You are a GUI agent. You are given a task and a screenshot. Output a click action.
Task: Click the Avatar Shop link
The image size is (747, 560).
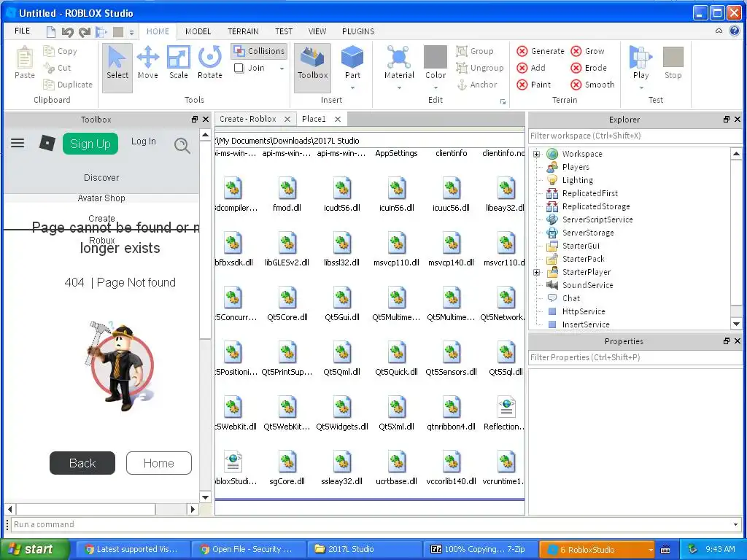click(x=101, y=198)
